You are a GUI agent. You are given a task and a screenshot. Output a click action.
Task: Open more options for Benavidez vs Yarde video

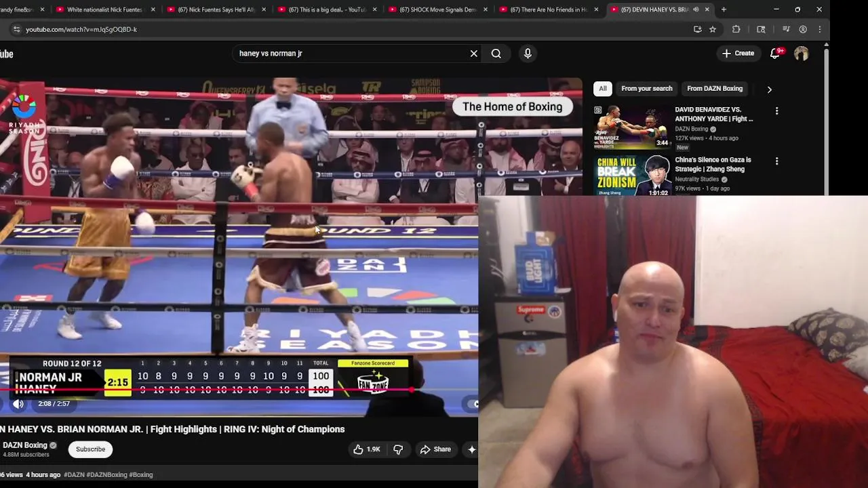tap(777, 111)
